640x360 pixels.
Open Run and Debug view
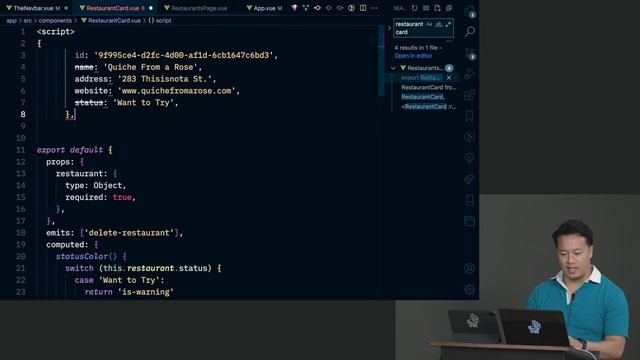point(470,74)
